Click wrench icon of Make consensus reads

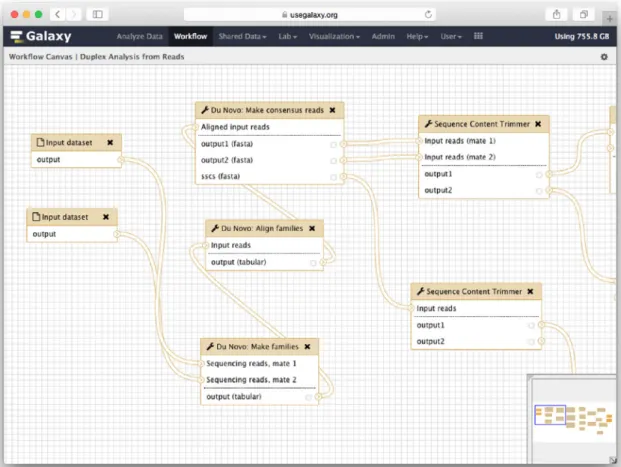point(205,110)
